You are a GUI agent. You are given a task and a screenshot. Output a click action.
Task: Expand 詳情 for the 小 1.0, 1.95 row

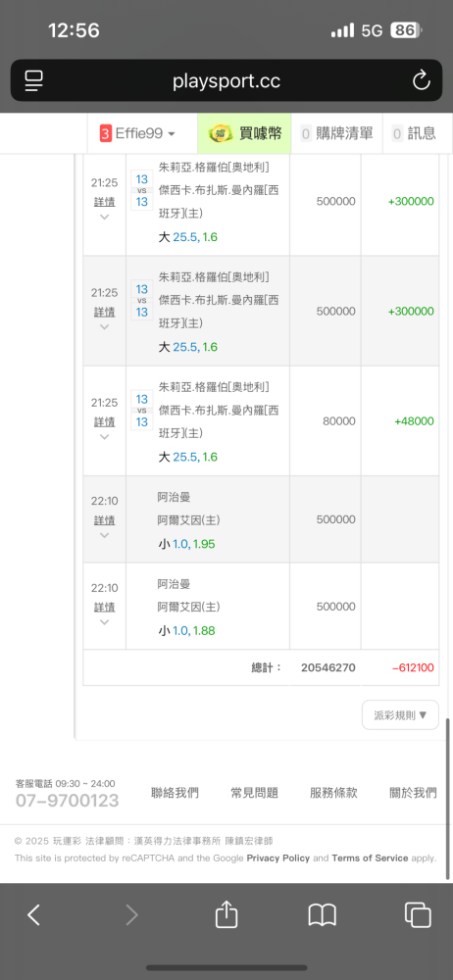click(x=105, y=520)
